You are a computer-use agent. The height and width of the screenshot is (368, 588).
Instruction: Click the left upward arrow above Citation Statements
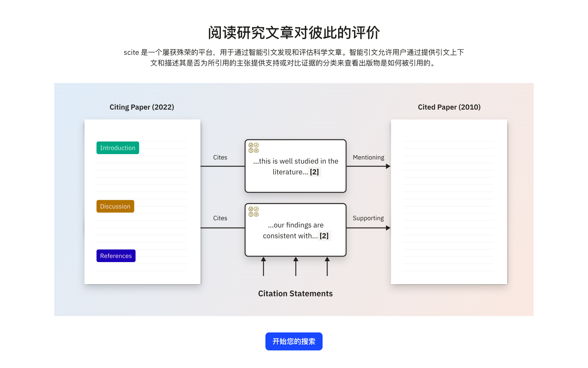(x=263, y=266)
